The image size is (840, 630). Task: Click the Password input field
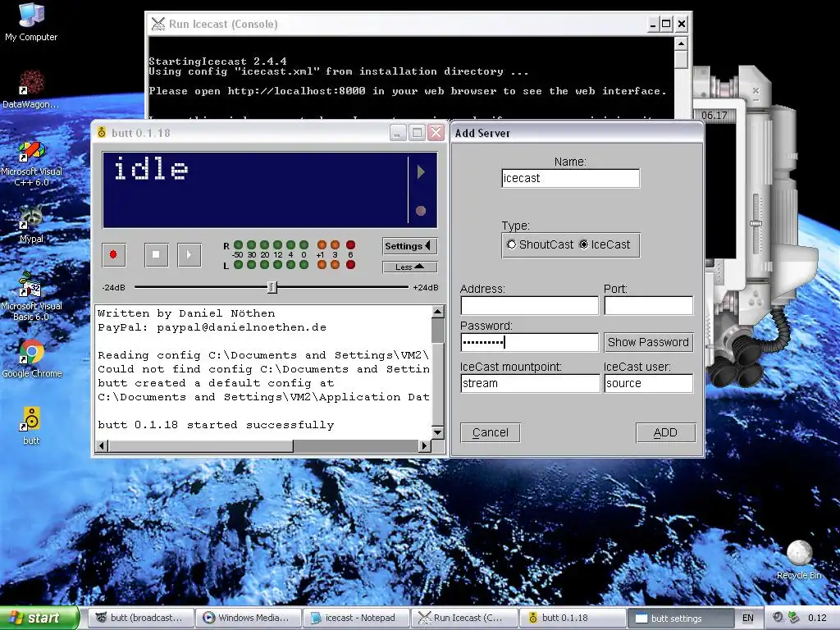coord(529,342)
